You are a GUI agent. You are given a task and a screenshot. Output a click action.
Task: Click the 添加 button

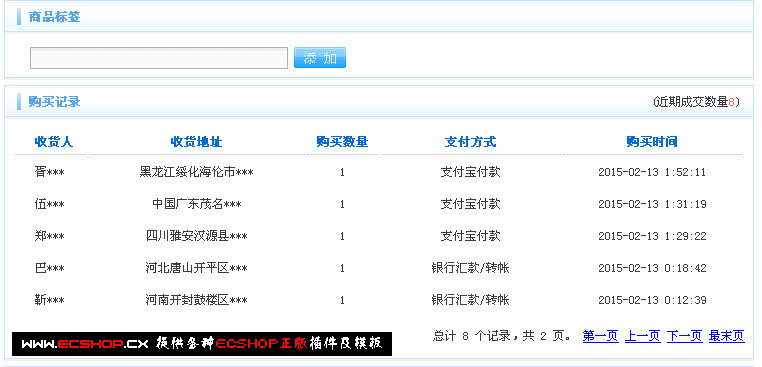coord(320,58)
